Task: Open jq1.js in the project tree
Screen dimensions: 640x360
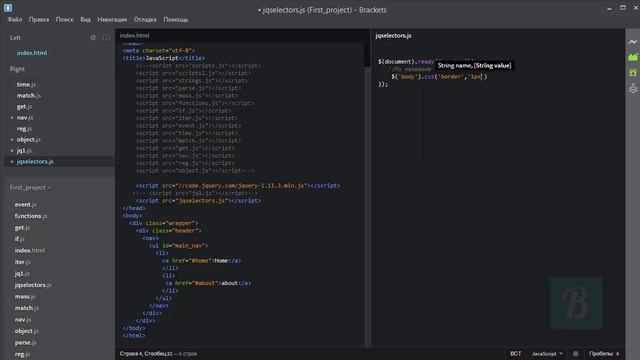Action: pyautogui.click(x=22, y=273)
